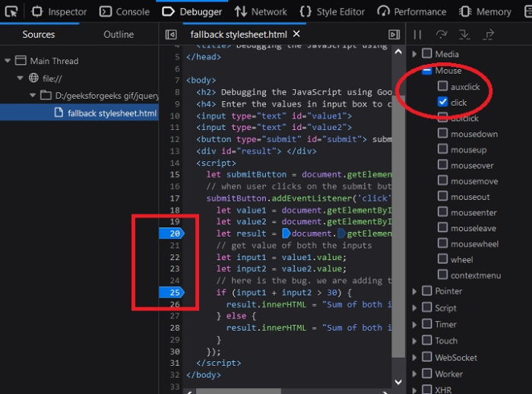
Task: Check the Script category checkbox
Action: (x=427, y=307)
